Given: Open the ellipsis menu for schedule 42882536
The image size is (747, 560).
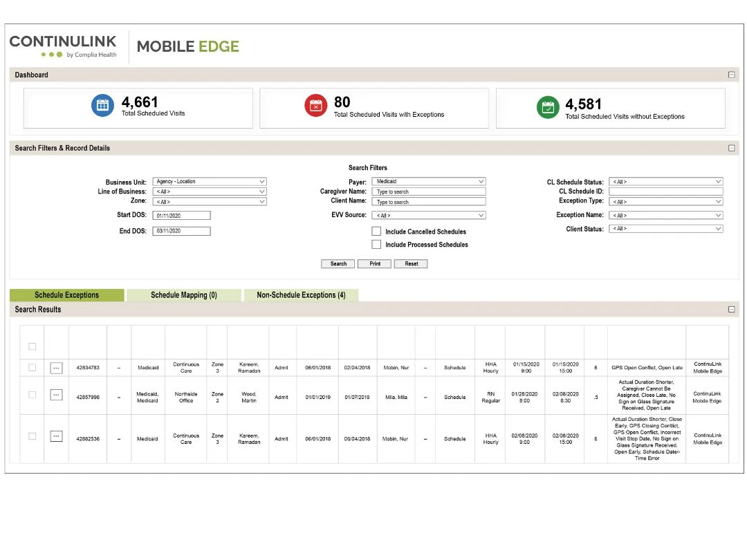Looking at the screenshot, I should [x=56, y=436].
